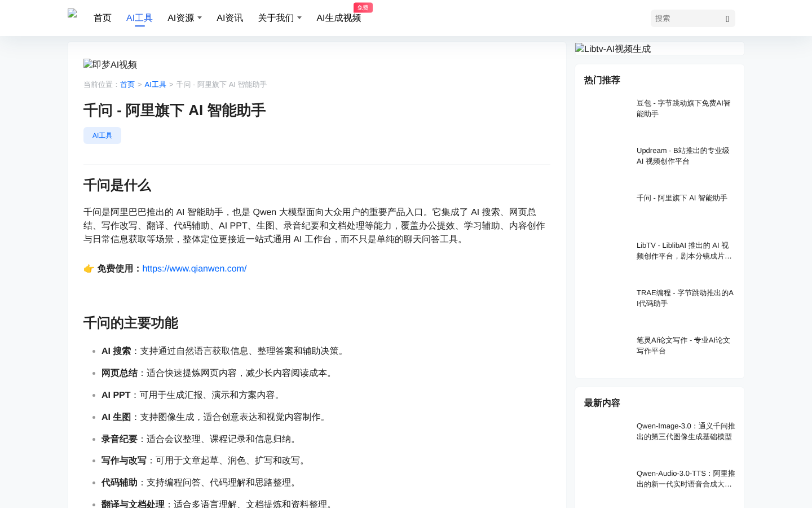The width and height of the screenshot is (812, 508).
Task: Click the 热门推荐 section title
Action: pyautogui.click(x=602, y=80)
